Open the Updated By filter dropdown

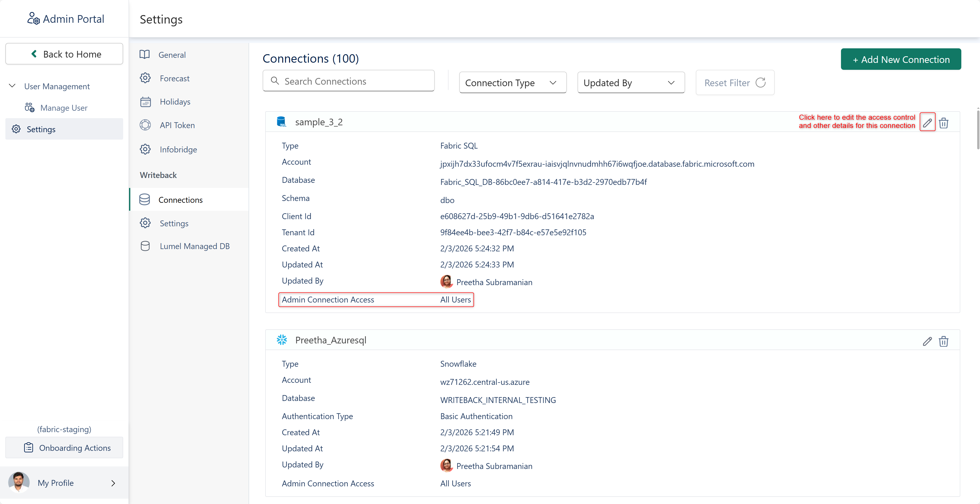pyautogui.click(x=631, y=83)
